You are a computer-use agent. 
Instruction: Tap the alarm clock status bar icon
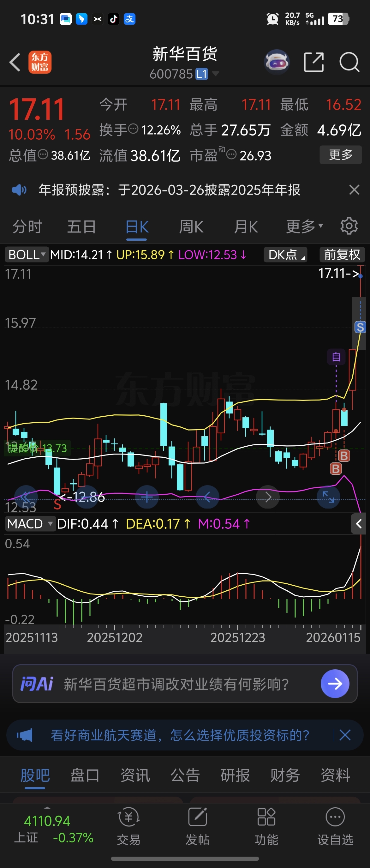(x=272, y=19)
